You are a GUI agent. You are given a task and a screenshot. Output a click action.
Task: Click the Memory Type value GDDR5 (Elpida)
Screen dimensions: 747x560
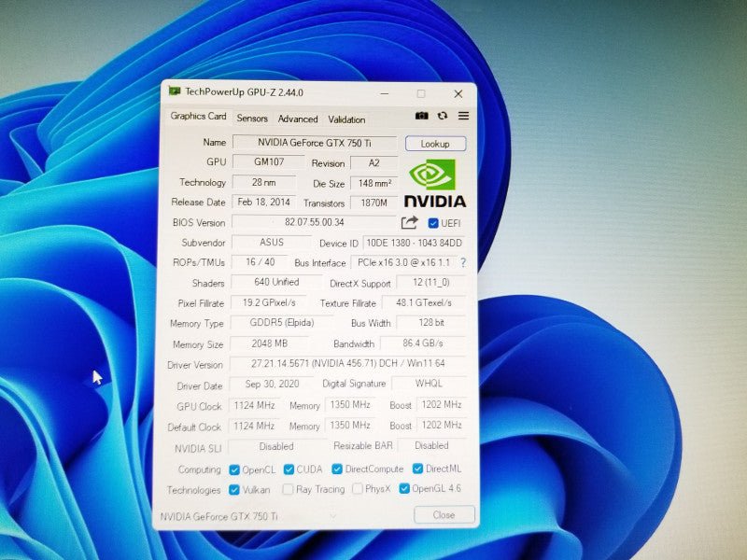(x=282, y=322)
